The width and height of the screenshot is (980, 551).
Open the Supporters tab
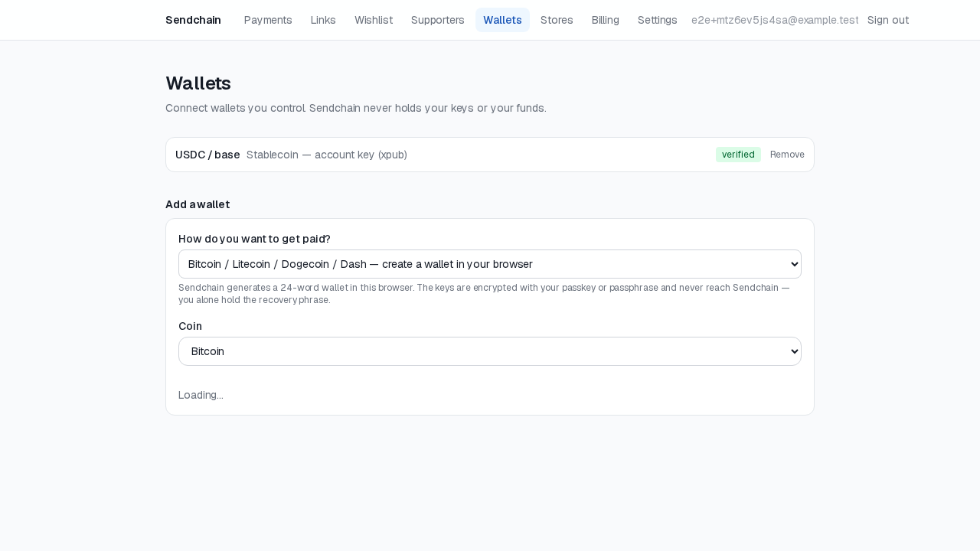click(x=438, y=20)
